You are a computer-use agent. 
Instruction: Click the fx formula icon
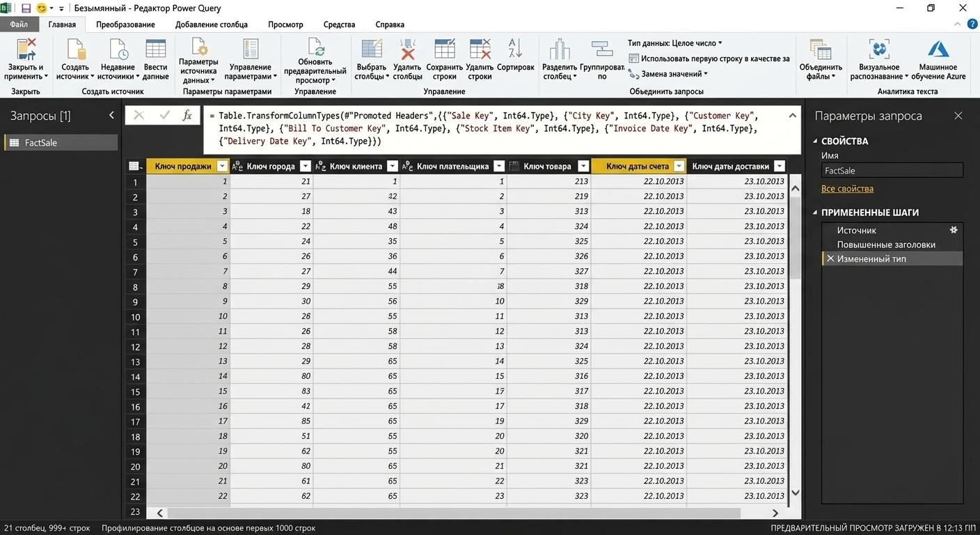(x=187, y=116)
